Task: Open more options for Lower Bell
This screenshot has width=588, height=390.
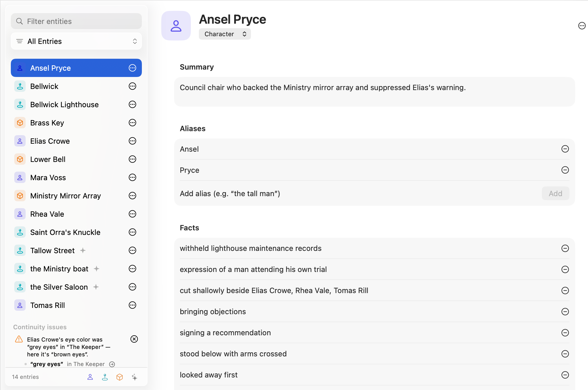Action: pos(132,159)
